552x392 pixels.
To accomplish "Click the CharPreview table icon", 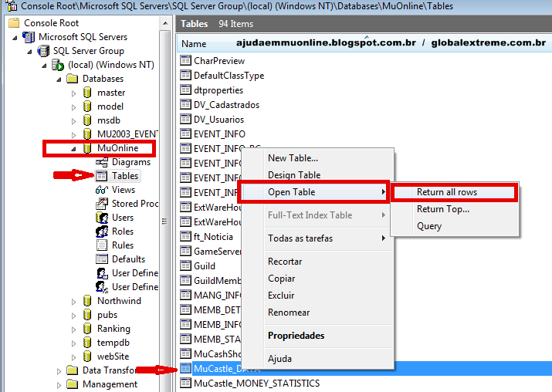I will [x=185, y=60].
